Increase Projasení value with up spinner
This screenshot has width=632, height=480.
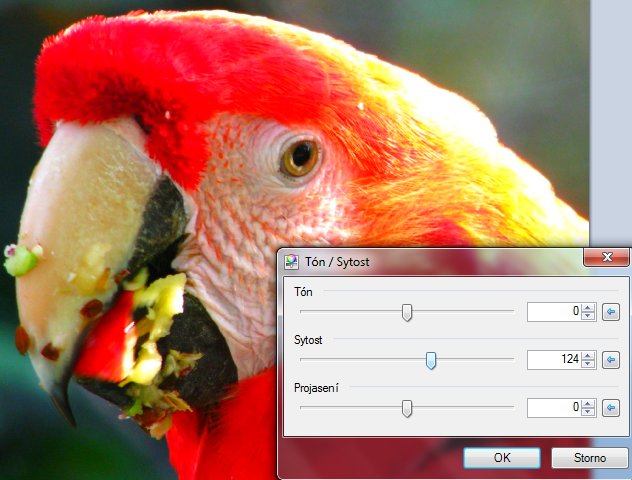(588, 403)
